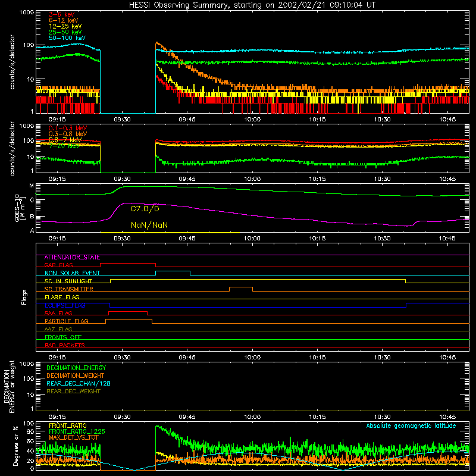Screen dimensions: 476x476
Task: Select the cyan 50-100 keV legend label
Action: [x=67, y=38]
